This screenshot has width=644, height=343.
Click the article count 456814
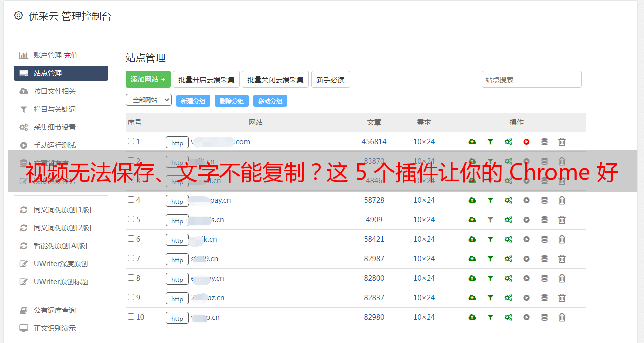pyautogui.click(x=374, y=142)
